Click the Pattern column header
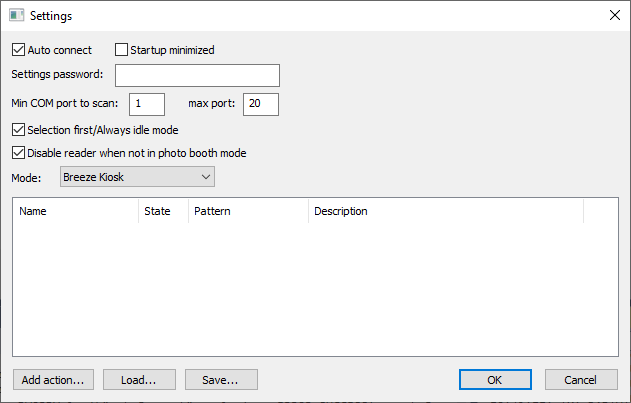 click(x=248, y=211)
